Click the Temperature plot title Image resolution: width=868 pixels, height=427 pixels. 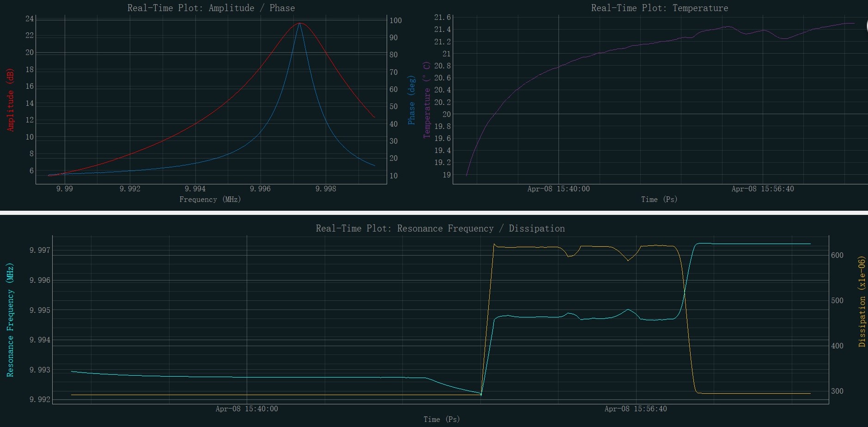pyautogui.click(x=659, y=8)
